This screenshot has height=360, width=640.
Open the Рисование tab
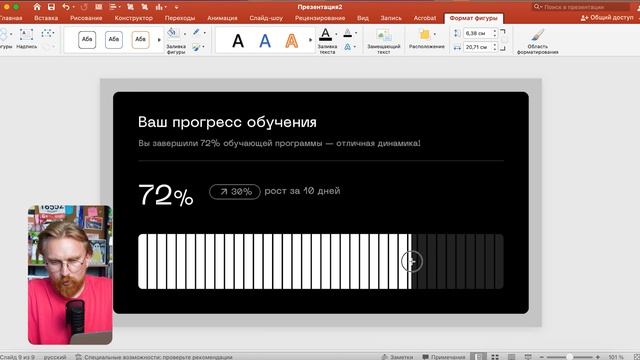click(86, 18)
